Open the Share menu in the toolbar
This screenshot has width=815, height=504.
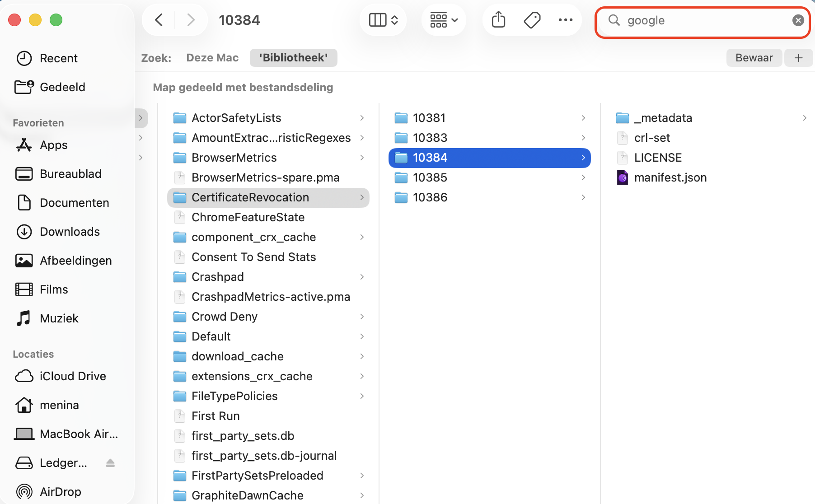click(498, 19)
